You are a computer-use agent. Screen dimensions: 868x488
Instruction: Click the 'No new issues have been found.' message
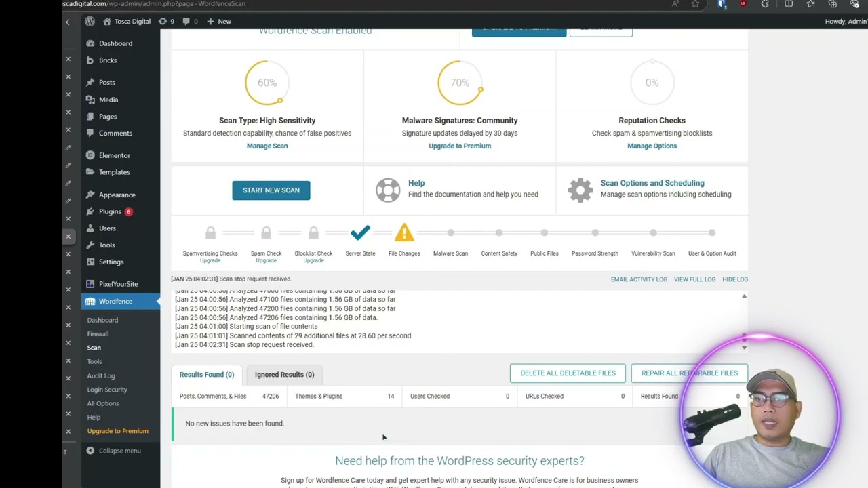235,424
